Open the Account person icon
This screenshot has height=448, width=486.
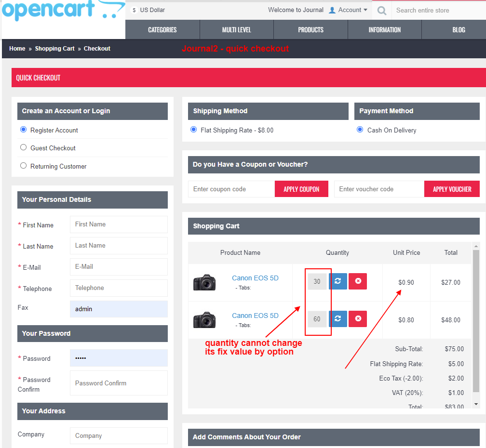click(x=332, y=10)
